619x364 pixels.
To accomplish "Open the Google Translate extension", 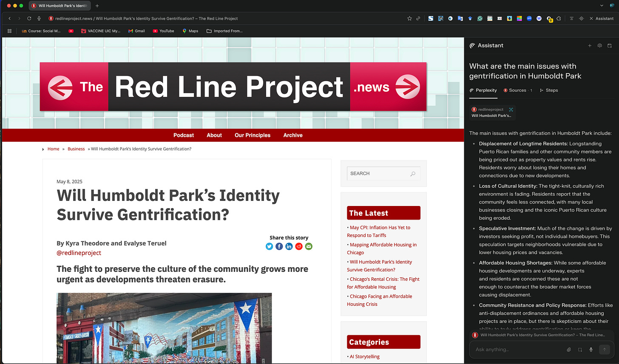I will (460, 18).
